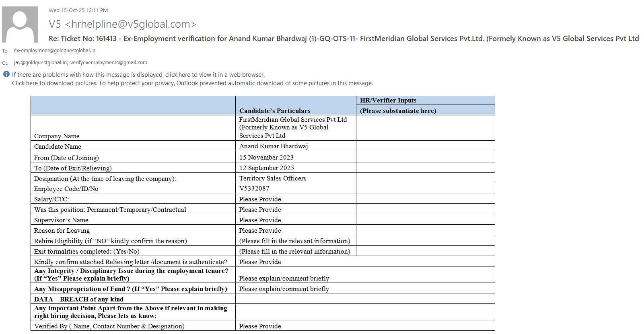This screenshot has width=644, height=334.
Task: Click the 'Rehire Eligibility' row label
Action: click(x=111, y=241)
